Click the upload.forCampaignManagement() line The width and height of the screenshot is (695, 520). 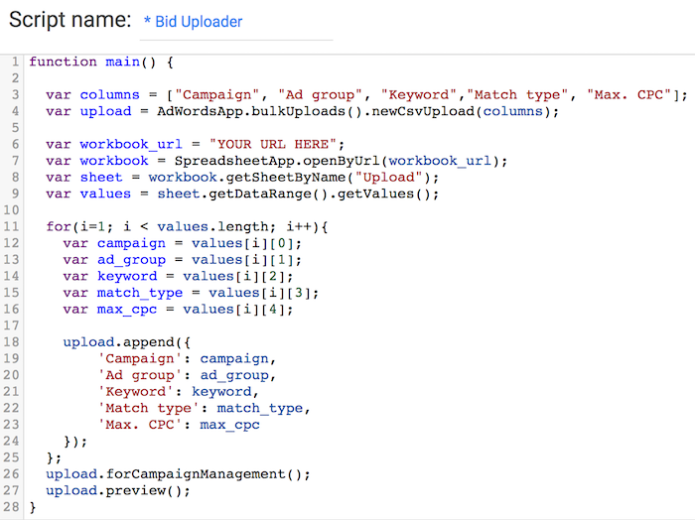coord(178,474)
